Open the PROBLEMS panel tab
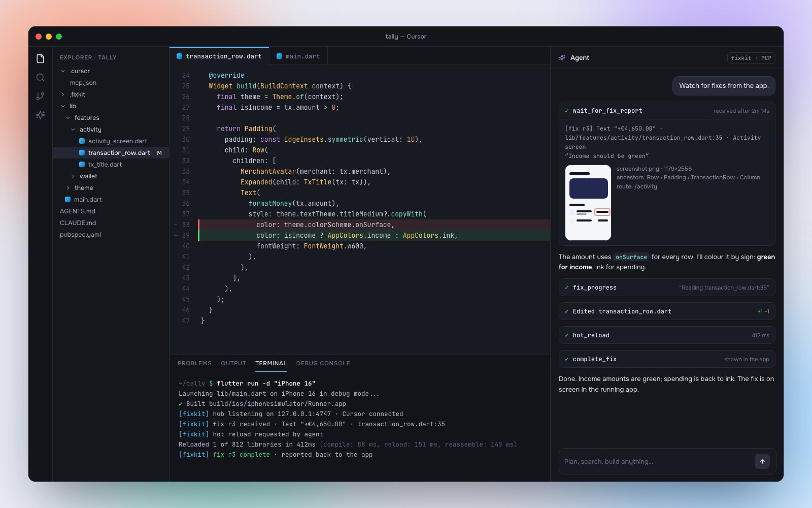The width and height of the screenshot is (812, 508). (194, 363)
